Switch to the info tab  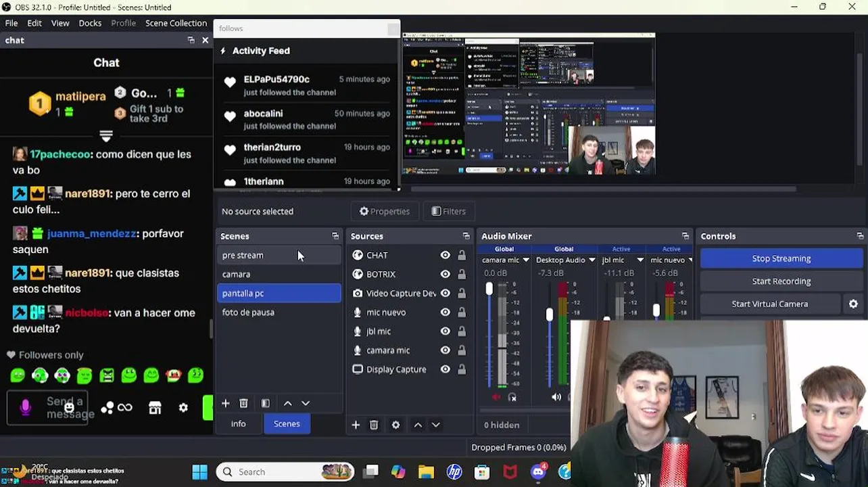tap(238, 423)
